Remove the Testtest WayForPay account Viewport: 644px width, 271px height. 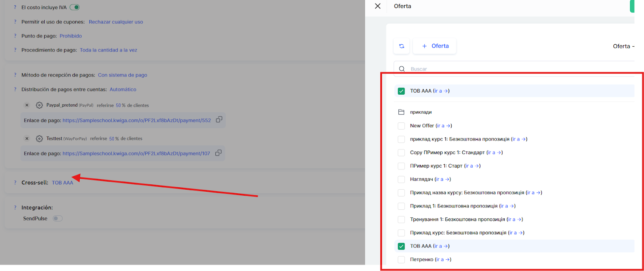tap(27, 139)
